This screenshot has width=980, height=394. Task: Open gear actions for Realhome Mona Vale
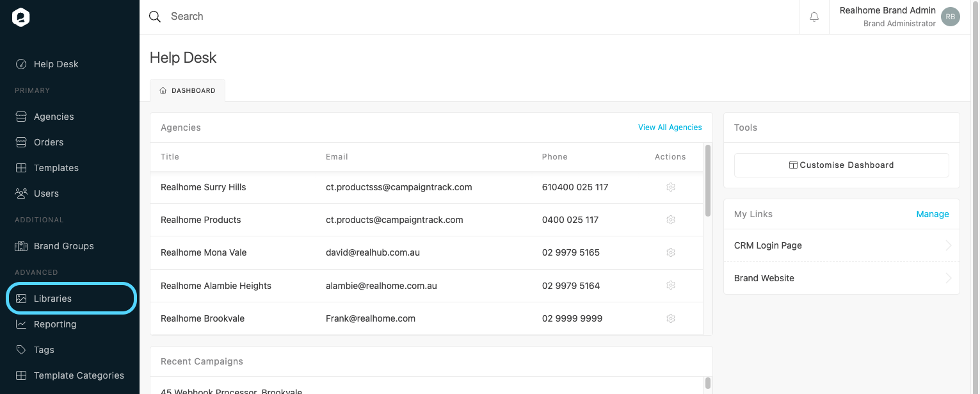(671, 252)
